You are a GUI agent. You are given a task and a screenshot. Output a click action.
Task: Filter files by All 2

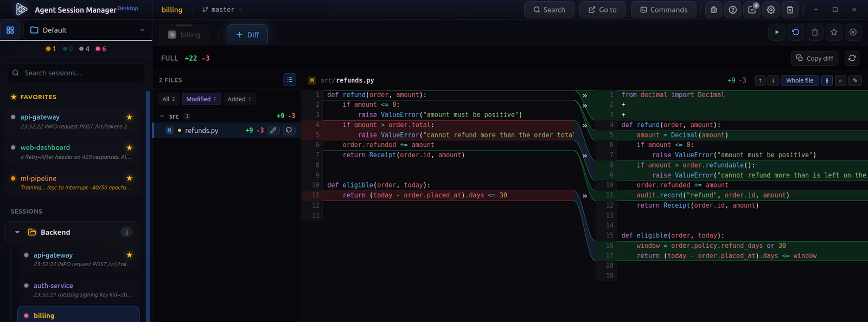pyautogui.click(x=169, y=99)
